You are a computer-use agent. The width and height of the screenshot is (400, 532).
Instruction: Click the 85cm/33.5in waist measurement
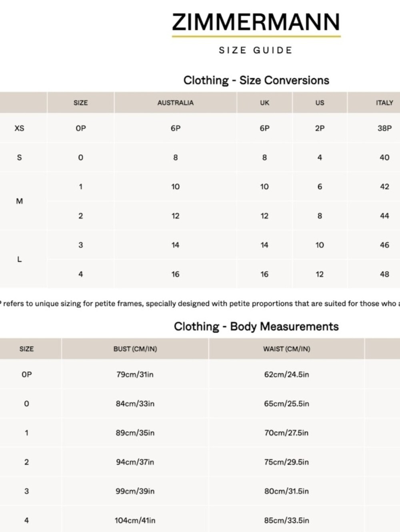point(286,521)
